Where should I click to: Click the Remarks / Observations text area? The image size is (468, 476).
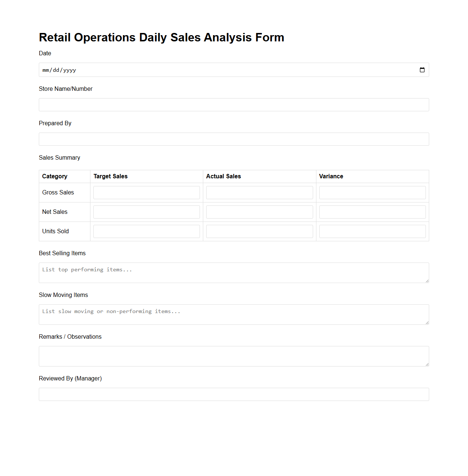[x=234, y=356]
